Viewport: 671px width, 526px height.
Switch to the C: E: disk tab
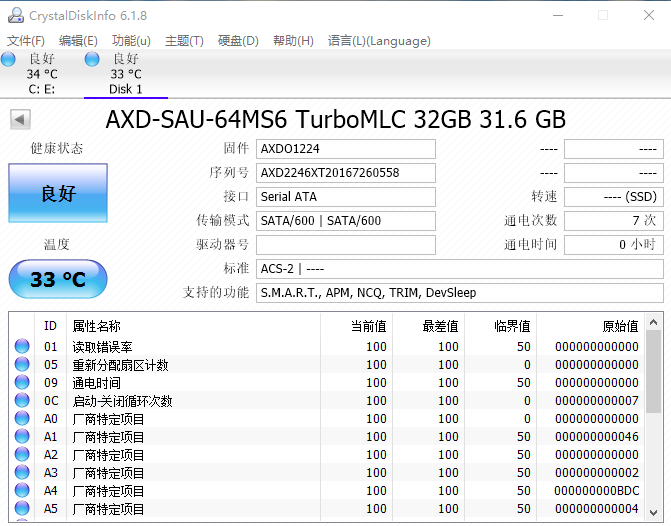coord(42,74)
